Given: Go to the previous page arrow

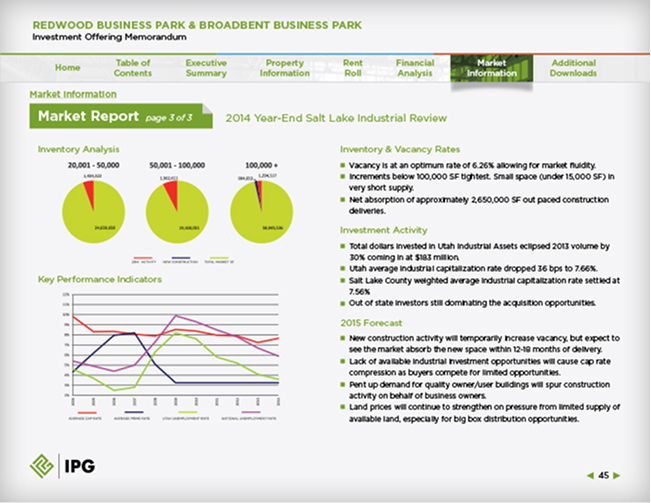Looking at the screenshot, I should [x=590, y=476].
